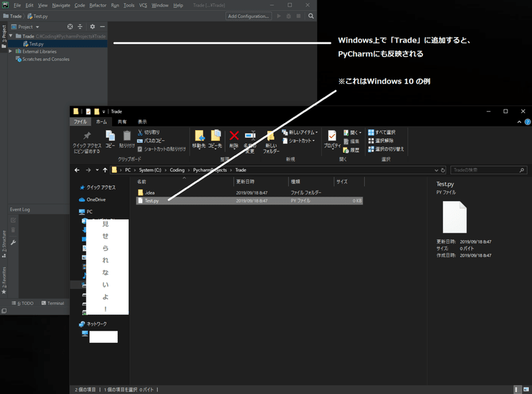532x394 pixels.
Task: Toggle the Structure side tool button
Action: click(x=4, y=243)
